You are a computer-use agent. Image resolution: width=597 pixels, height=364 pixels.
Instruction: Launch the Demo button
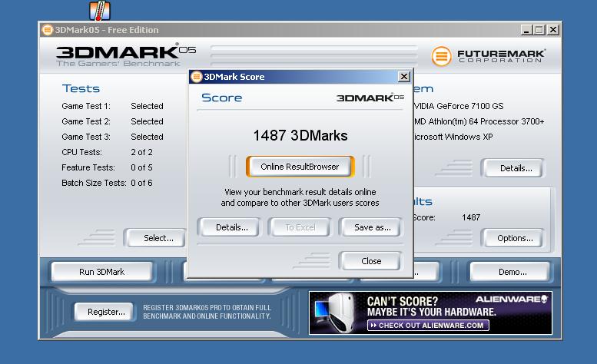click(511, 272)
